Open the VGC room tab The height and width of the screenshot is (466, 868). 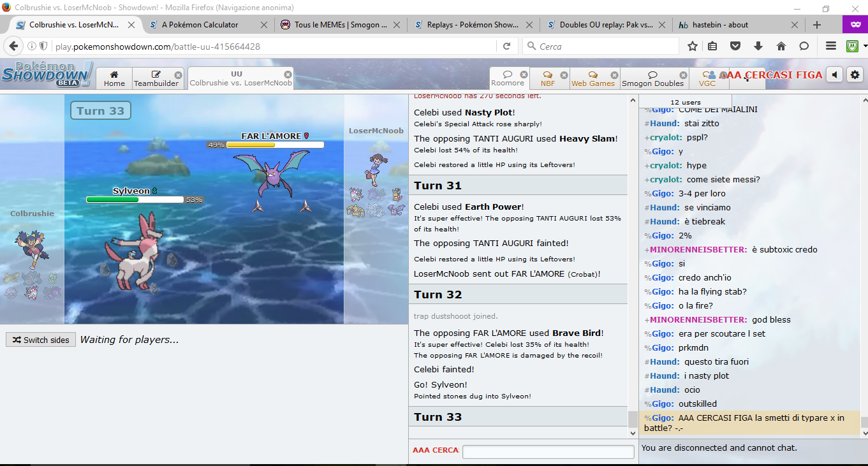pyautogui.click(x=707, y=78)
